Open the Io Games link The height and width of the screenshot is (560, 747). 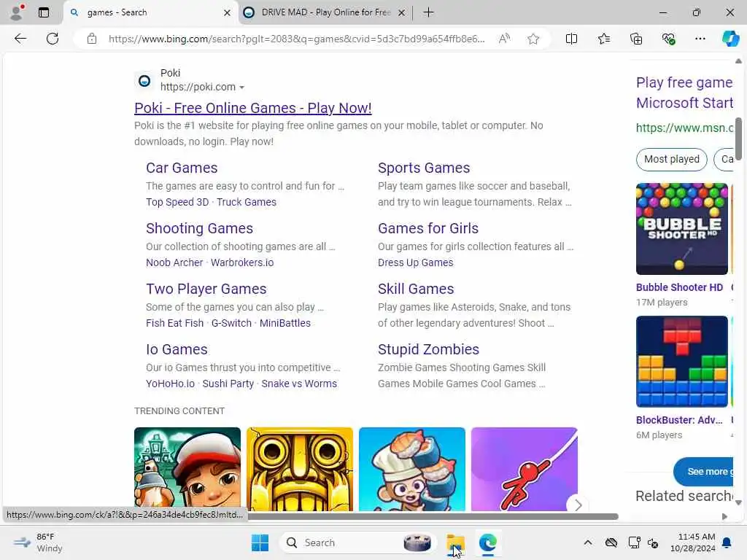coord(177,349)
